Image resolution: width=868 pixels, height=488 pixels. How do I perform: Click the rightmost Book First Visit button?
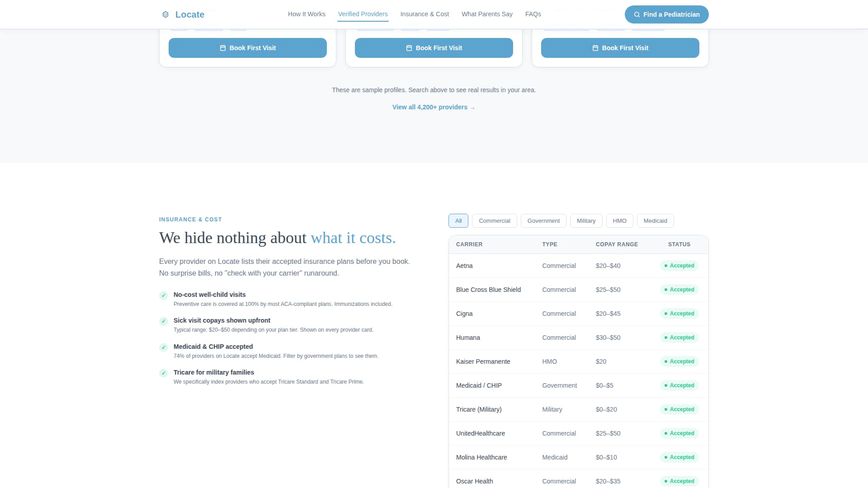point(620,48)
